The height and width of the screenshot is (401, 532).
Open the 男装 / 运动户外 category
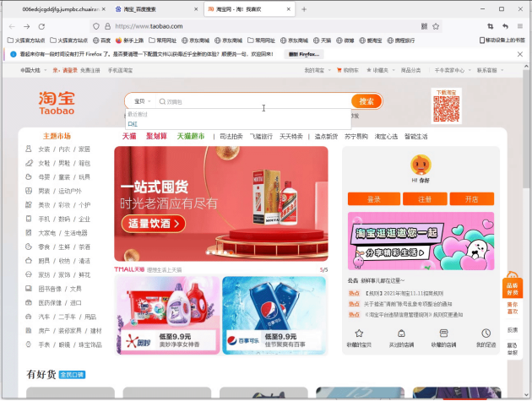coord(60,191)
